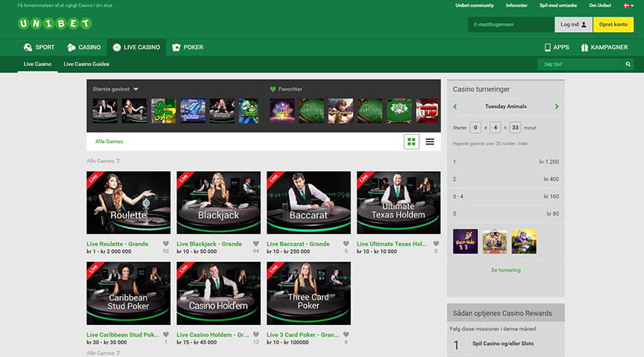Open Live Baccarat - Grande title link
The width and height of the screenshot is (644, 357).
[x=298, y=244]
